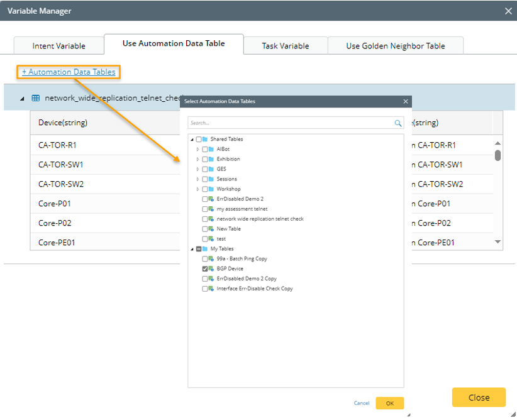Click the BGP Device table icon
Screen dimensions: 517x420
click(212, 268)
